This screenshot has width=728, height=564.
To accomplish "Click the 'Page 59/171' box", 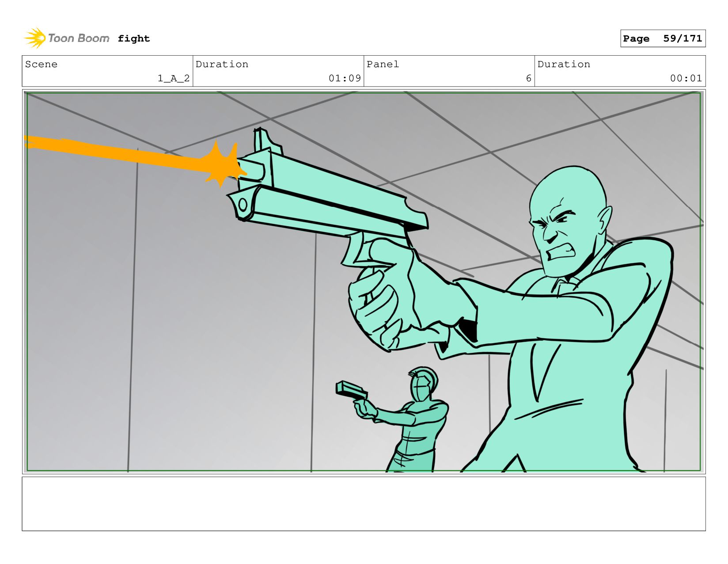I will coord(663,38).
